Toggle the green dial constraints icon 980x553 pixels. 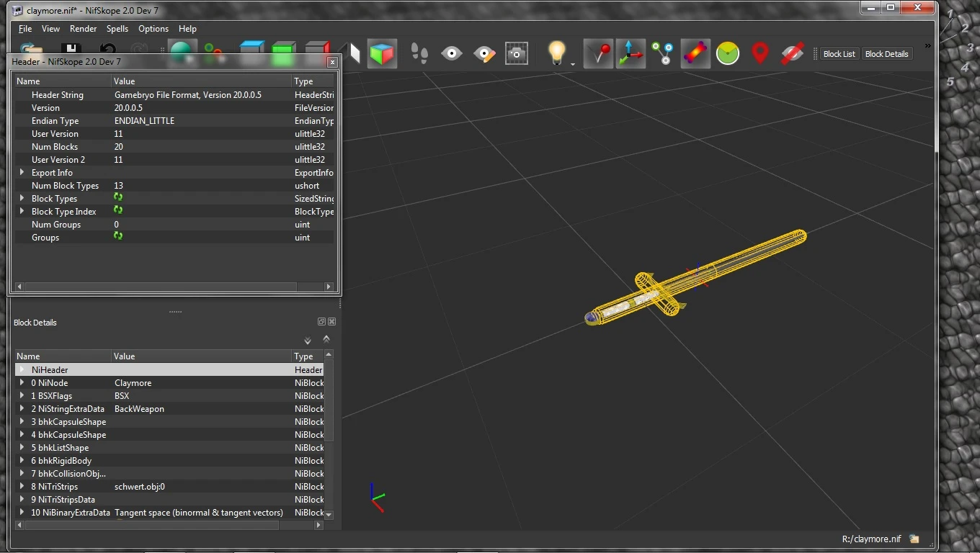(x=728, y=53)
